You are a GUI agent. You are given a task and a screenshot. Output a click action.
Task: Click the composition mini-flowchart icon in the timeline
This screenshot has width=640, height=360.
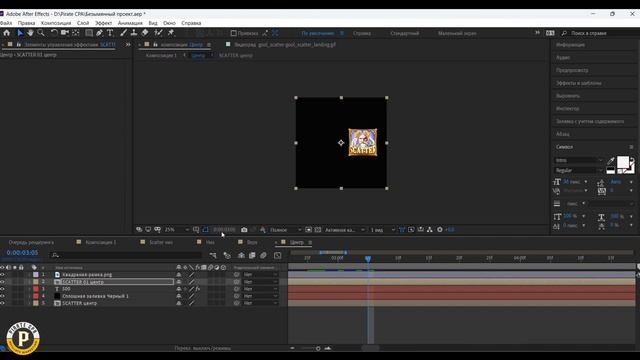click(x=213, y=256)
